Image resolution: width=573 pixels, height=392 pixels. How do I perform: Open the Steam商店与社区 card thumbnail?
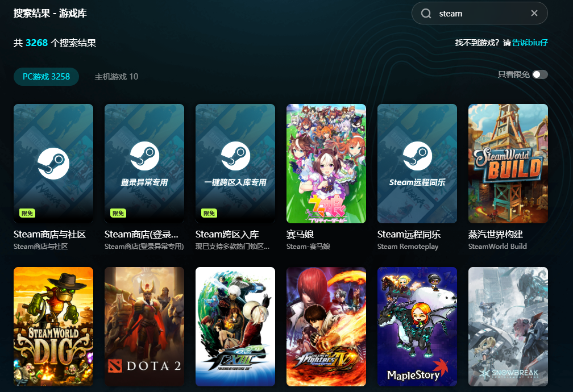53,163
